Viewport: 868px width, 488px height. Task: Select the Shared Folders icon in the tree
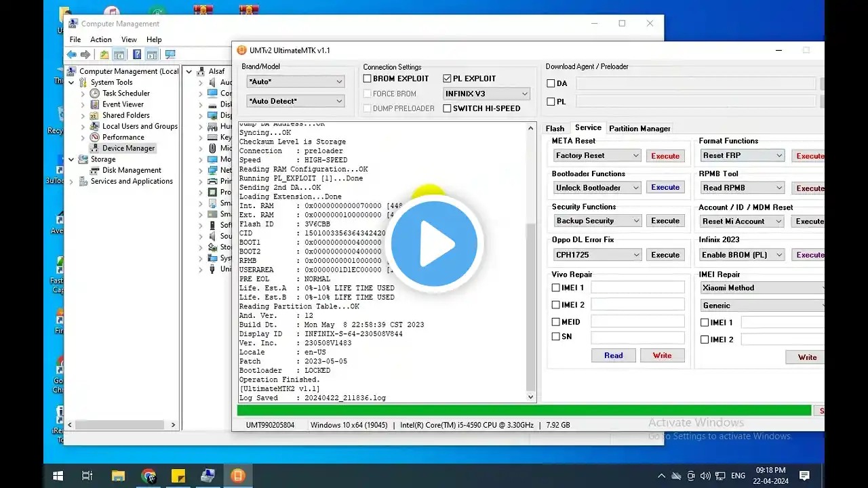95,115
